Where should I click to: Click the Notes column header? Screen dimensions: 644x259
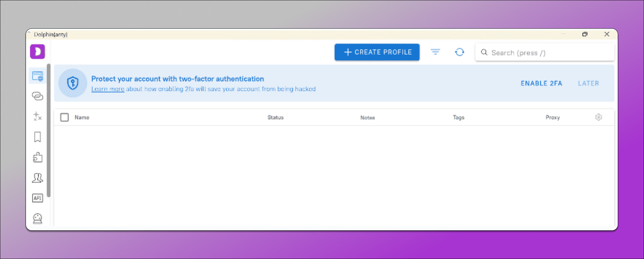[368, 117]
